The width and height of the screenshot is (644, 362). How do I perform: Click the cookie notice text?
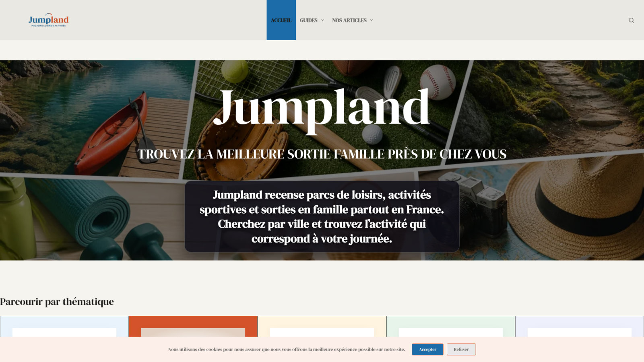tap(287, 350)
